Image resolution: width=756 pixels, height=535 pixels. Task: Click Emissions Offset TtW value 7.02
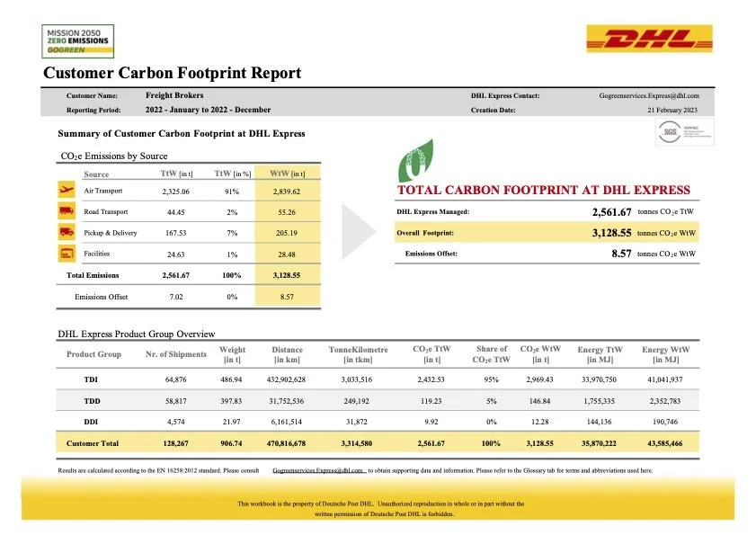176,297
